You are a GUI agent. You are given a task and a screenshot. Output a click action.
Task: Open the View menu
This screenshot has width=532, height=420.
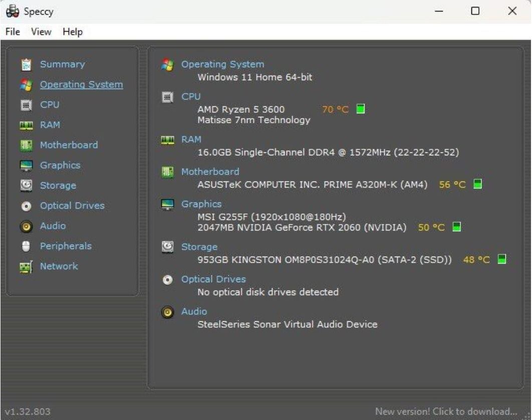(41, 32)
